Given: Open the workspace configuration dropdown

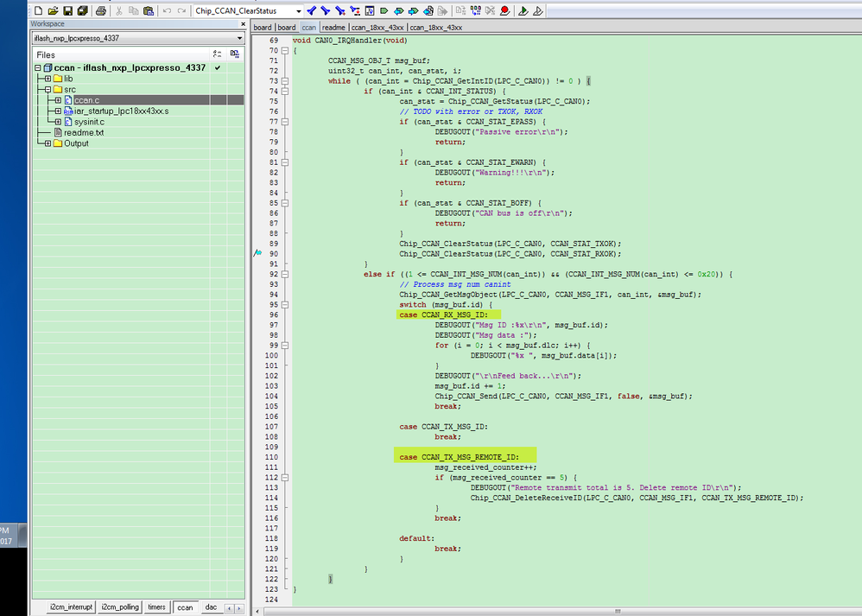Looking at the screenshot, I should 241,40.
